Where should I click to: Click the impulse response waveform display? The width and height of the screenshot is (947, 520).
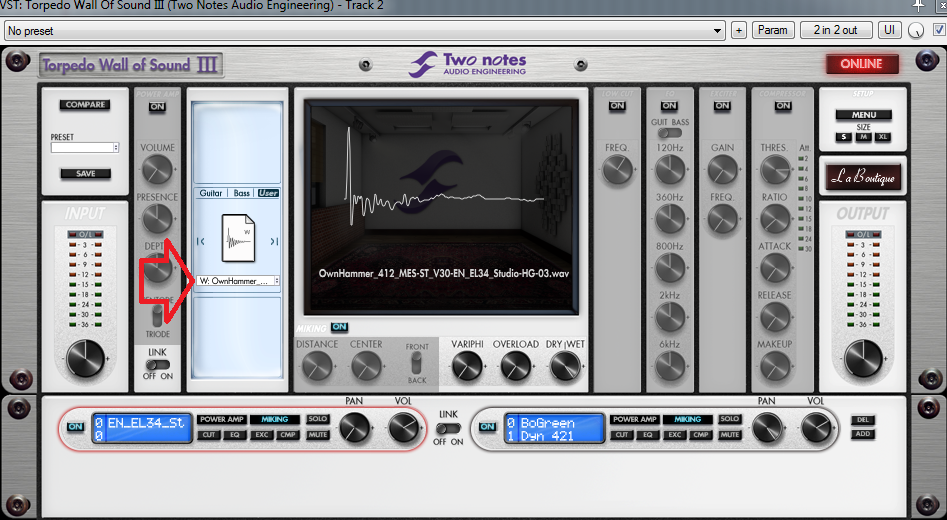441,207
